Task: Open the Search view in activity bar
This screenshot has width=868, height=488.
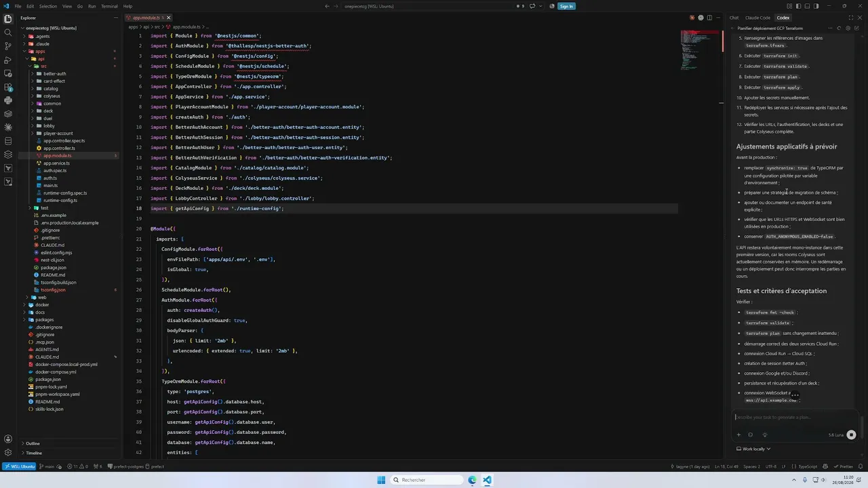Action: pyautogui.click(x=8, y=32)
